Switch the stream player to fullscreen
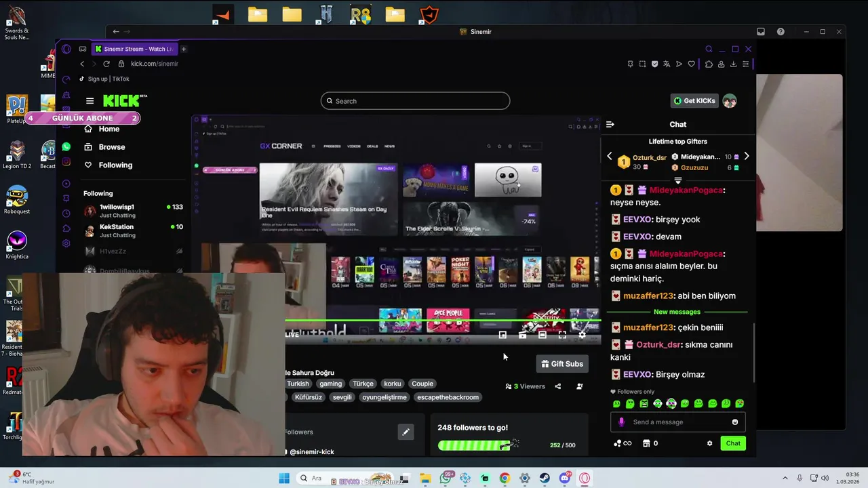Viewport: 868px width, 488px height. (562, 335)
